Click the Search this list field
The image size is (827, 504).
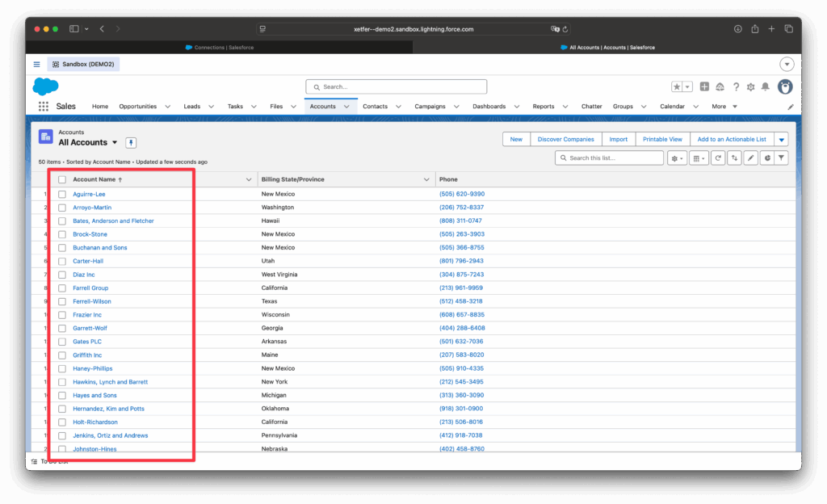click(609, 158)
